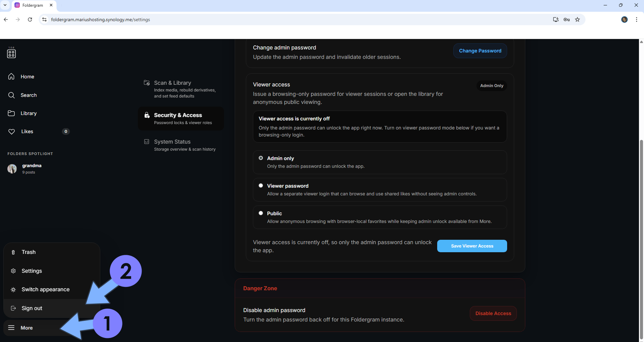Viewport: 644px width, 342px height.
Task: Open the tab search dropdown arrow
Action: click(5, 5)
